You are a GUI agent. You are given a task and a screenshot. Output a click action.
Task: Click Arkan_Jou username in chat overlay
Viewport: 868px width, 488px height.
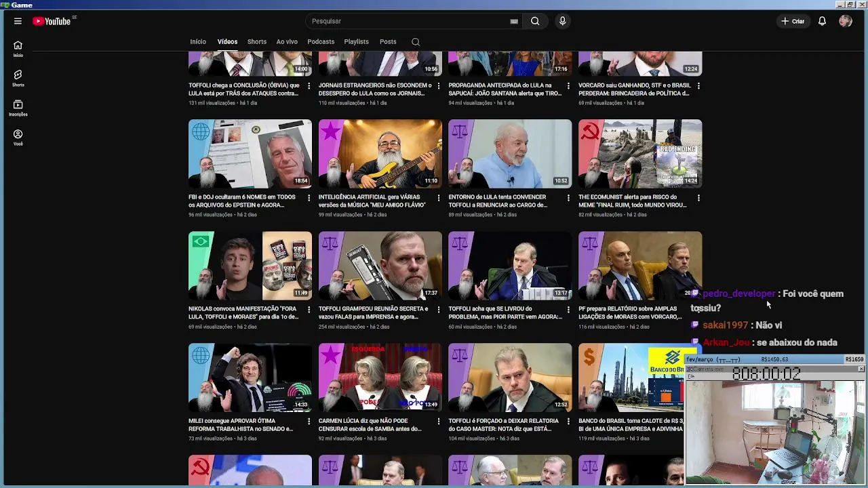(x=726, y=343)
